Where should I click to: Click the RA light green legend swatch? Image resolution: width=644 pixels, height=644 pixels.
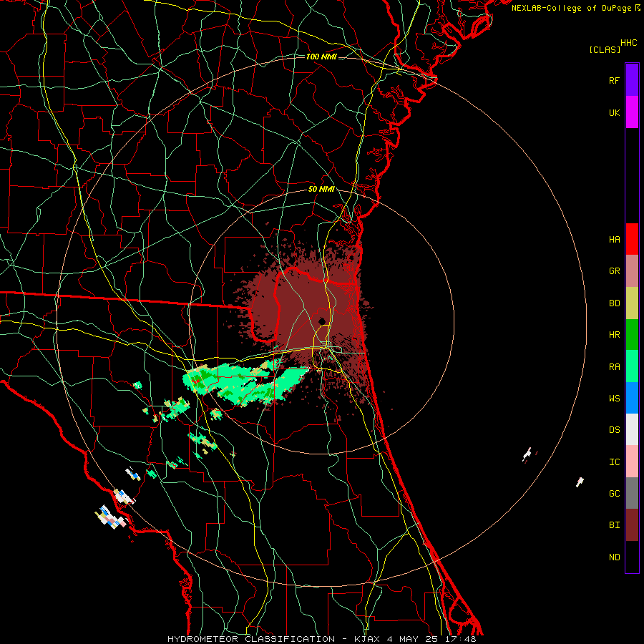point(632,366)
